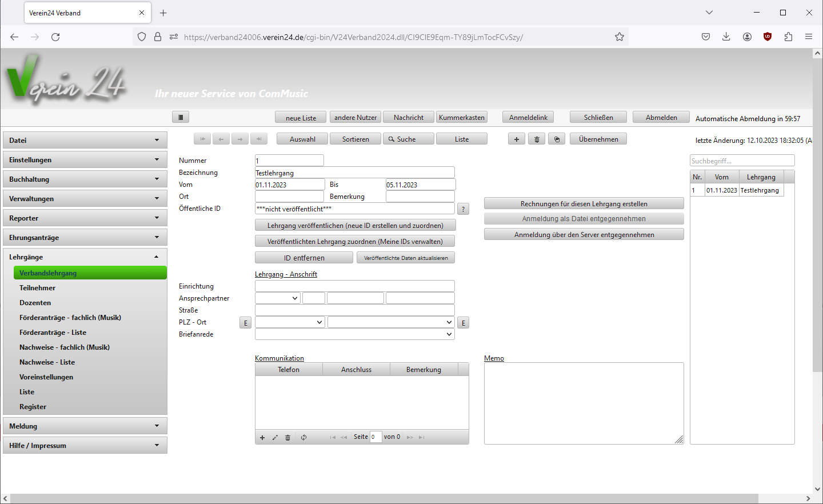
Task: Open Firefox application menu
Action: [809, 37]
